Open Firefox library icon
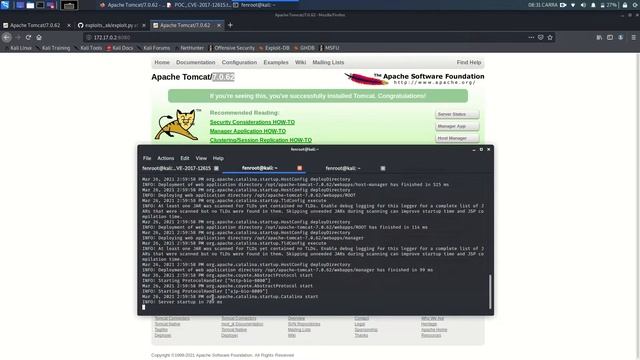 [x=599, y=37]
